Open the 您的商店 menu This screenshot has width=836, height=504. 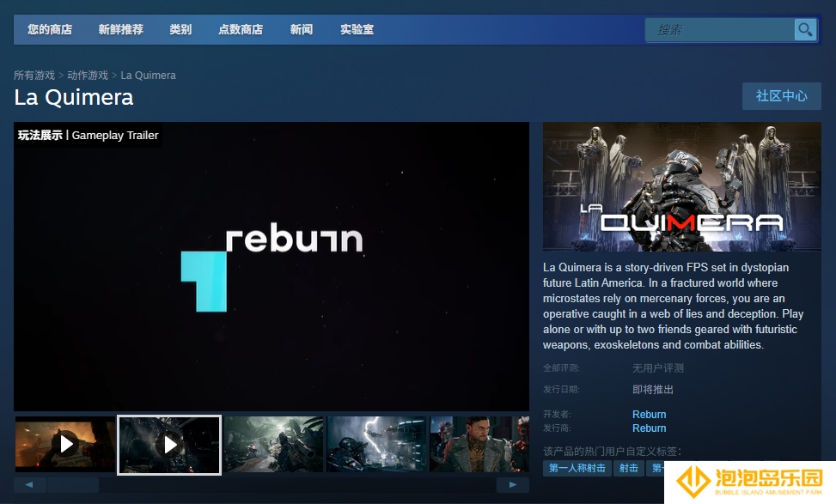click(50, 30)
